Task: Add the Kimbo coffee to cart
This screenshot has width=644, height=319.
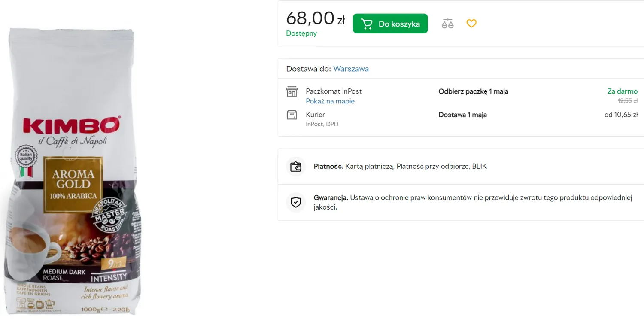Action: coord(390,24)
